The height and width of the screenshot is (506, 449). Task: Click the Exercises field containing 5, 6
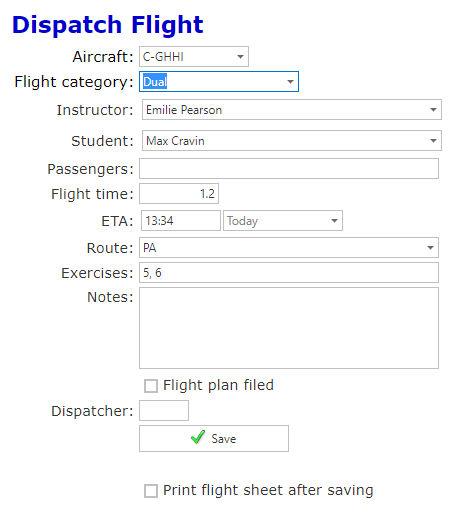(x=289, y=273)
